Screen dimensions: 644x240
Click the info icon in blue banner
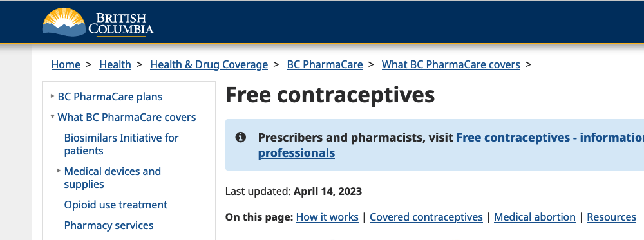pos(241,138)
